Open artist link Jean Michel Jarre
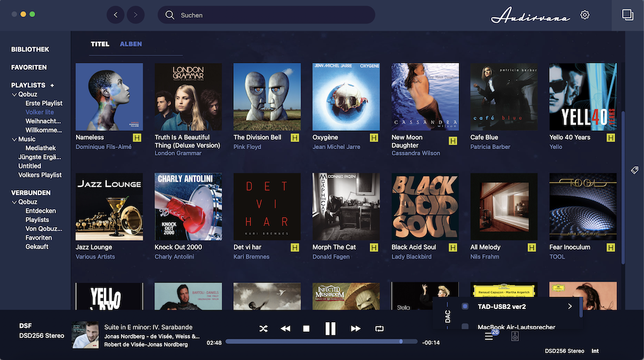644x360 pixels. pyautogui.click(x=336, y=147)
